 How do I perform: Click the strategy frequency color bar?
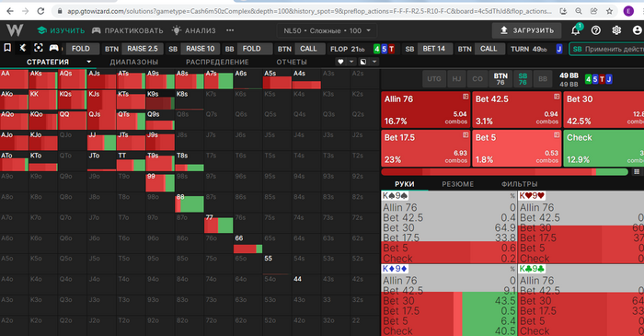(505, 172)
